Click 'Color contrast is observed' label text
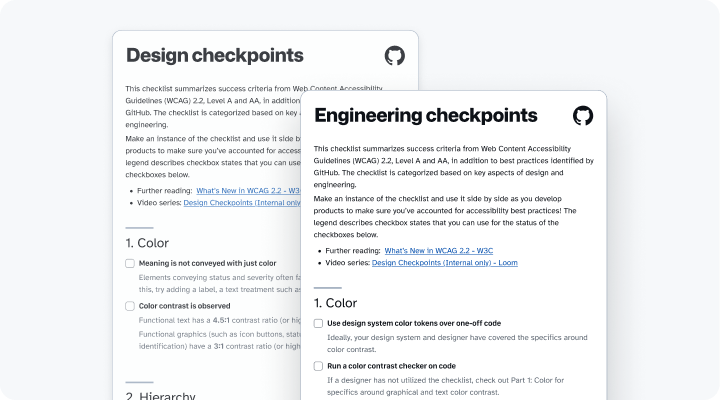The height and width of the screenshot is (400, 720). coord(184,306)
